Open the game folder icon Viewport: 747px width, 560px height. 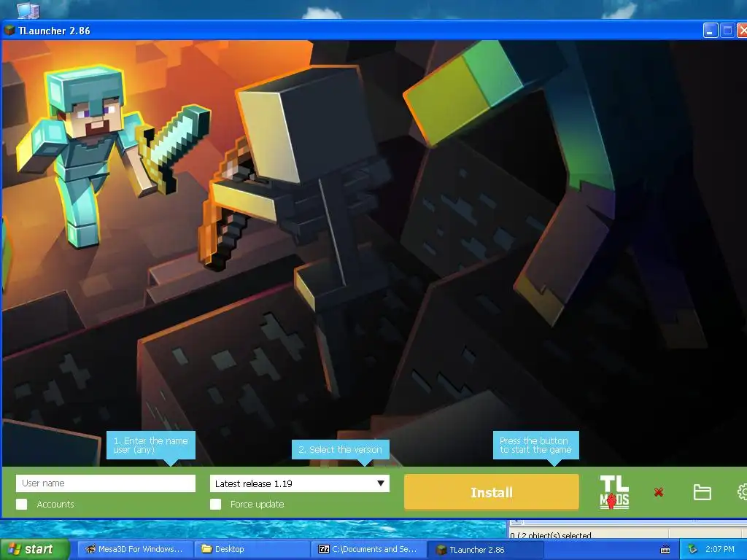702,492
